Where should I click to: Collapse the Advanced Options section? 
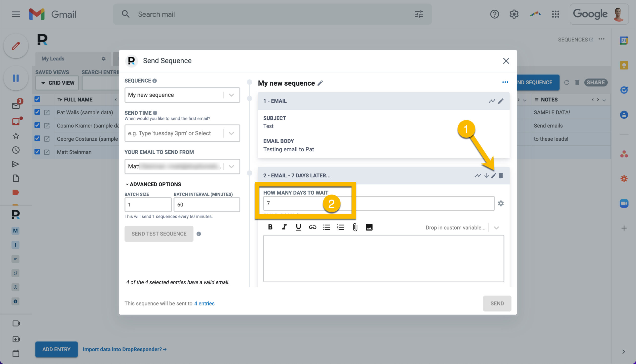coord(153,184)
